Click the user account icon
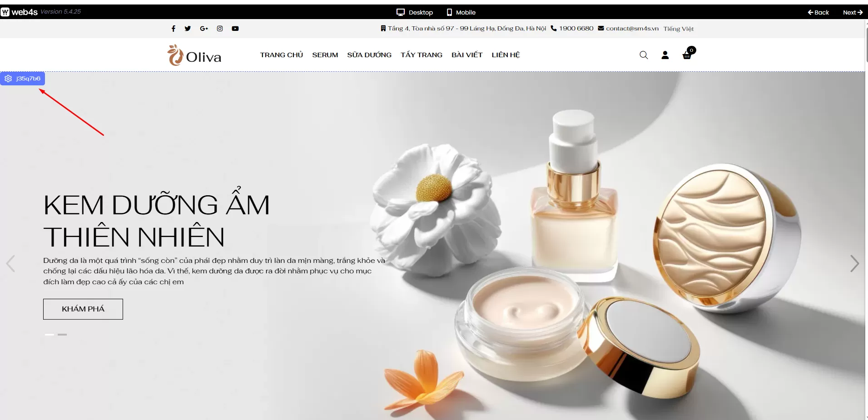 [x=665, y=55]
